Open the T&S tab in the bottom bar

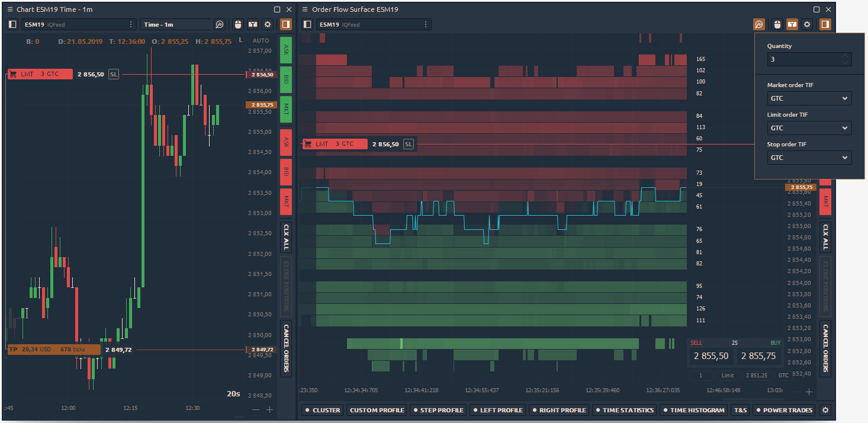click(x=740, y=410)
